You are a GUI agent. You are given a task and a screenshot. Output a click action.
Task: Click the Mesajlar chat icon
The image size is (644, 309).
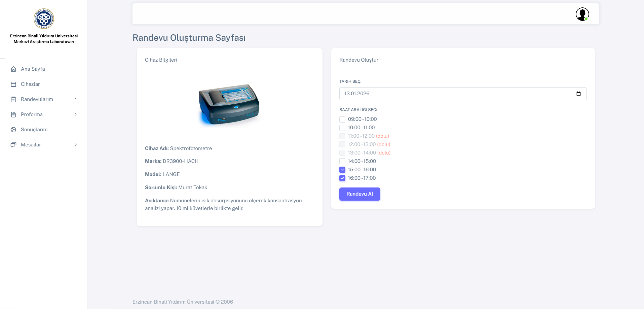click(13, 145)
